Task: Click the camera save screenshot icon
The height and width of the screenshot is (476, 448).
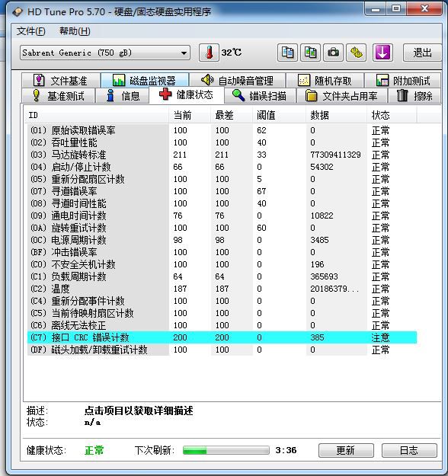Action: click(x=333, y=53)
